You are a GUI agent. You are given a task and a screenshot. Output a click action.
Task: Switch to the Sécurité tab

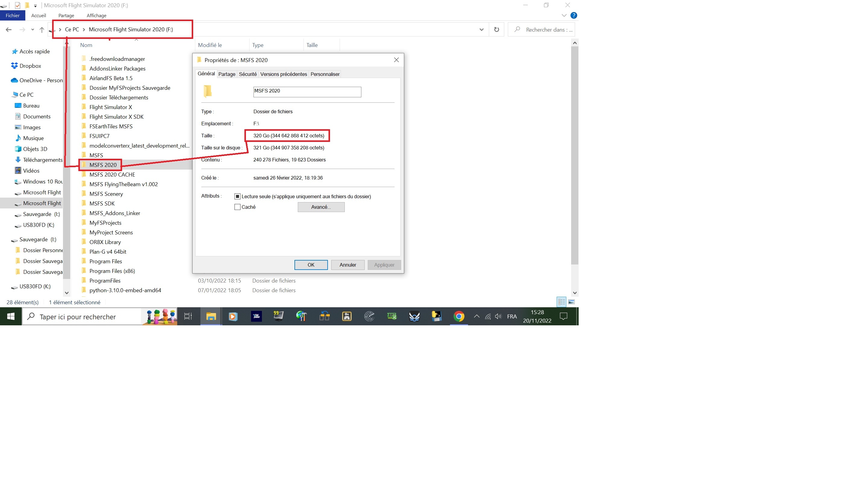pyautogui.click(x=248, y=74)
